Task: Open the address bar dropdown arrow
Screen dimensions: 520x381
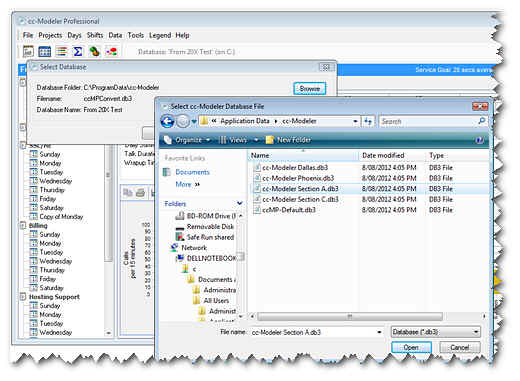Action: coord(355,121)
